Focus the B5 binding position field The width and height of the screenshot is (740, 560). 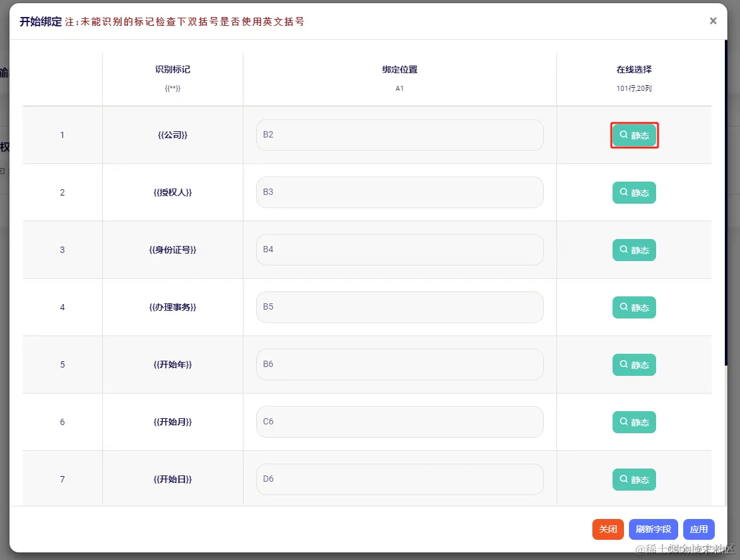(400, 307)
